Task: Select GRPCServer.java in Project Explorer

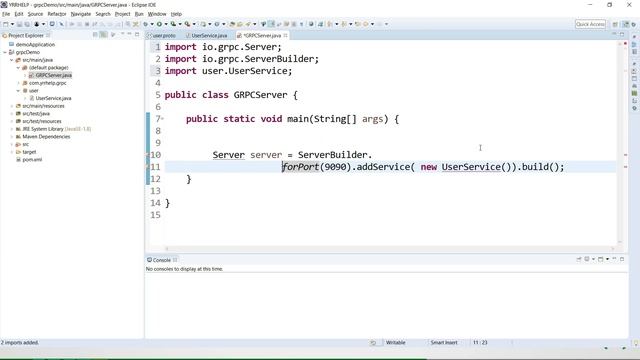Action: coord(53,75)
